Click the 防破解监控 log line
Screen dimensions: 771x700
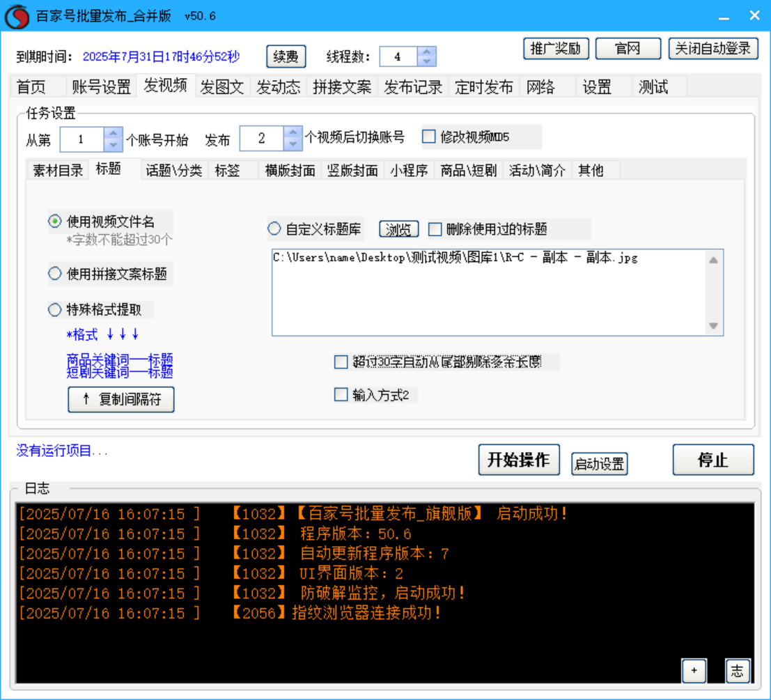(242, 593)
